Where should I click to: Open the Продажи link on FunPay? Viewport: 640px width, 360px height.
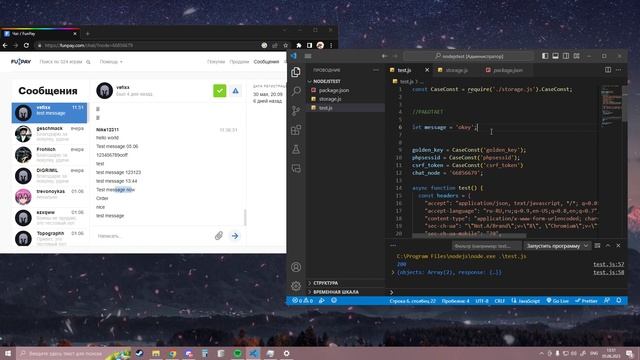pyautogui.click(x=239, y=62)
